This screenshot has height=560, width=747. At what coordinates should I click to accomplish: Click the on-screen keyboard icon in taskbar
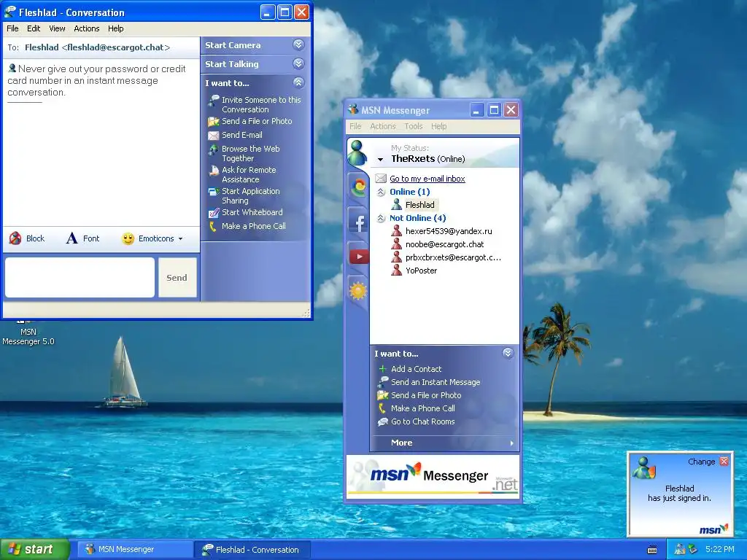651,550
